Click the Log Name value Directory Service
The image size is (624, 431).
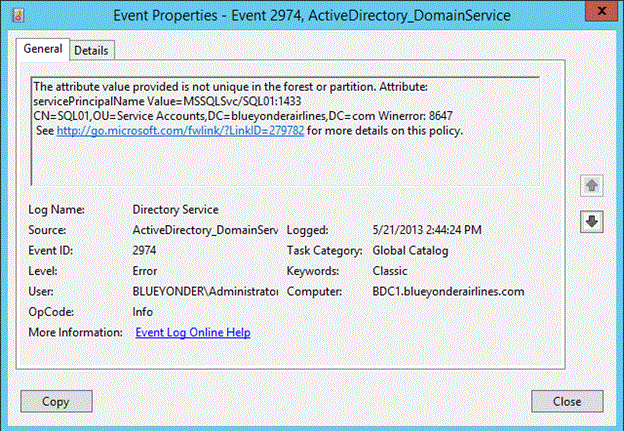pyautogui.click(x=176, y=210)
